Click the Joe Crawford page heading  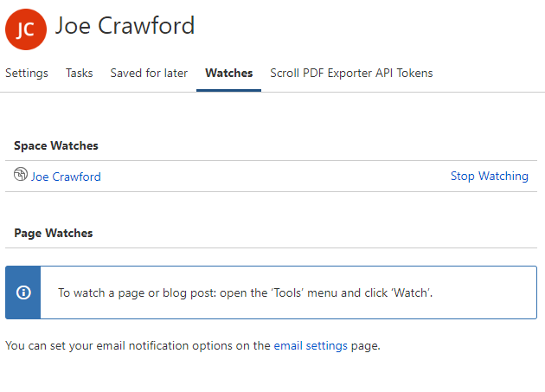tap(125, 26)
